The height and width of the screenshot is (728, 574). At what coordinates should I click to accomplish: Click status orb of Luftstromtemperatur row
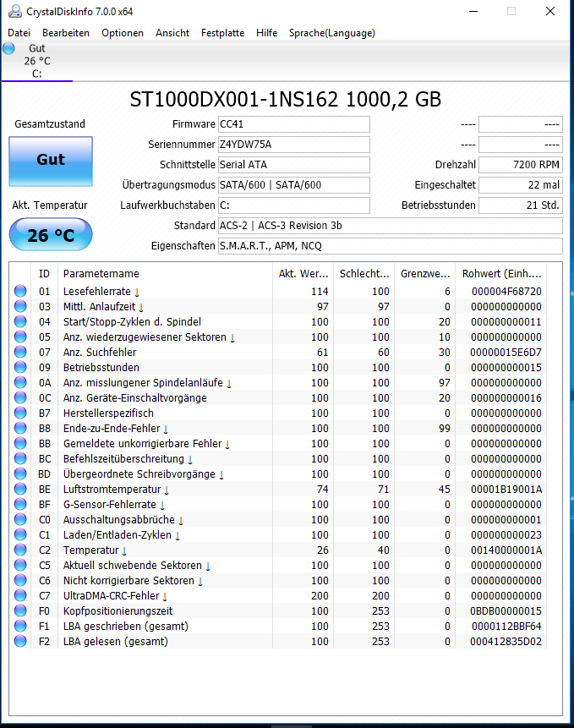tap(20, 490)
